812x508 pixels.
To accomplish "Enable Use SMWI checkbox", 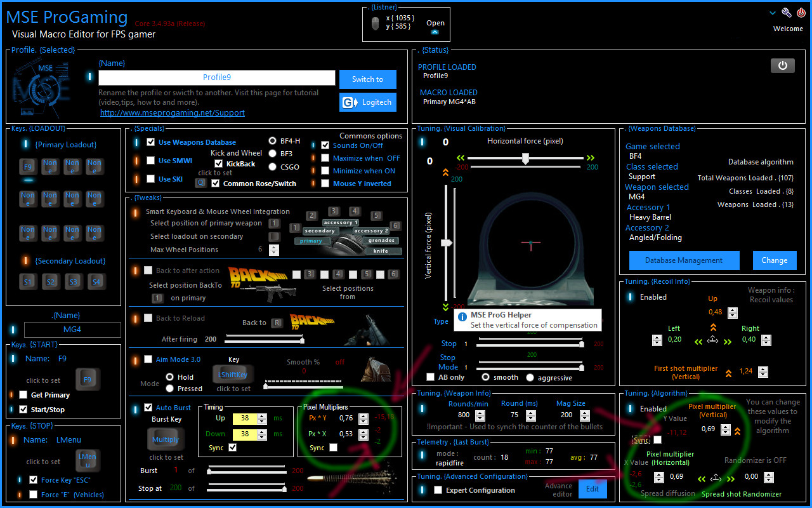I will (x=150, y=161).
